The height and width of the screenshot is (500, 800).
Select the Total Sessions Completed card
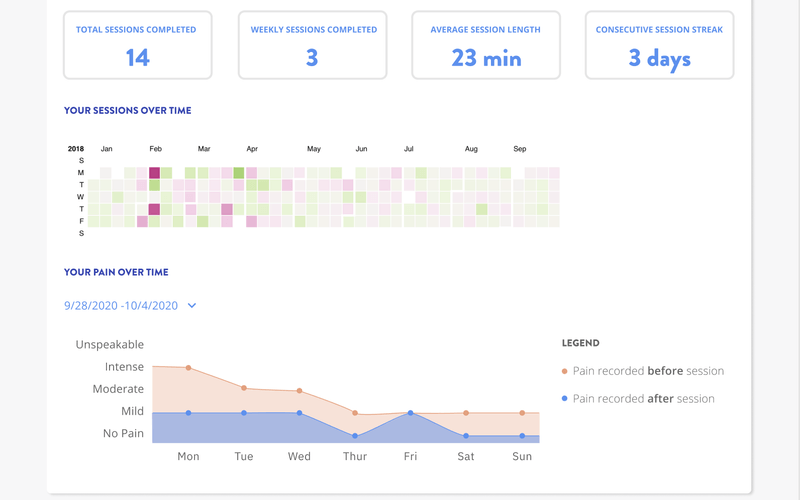(x=137, y=45)
